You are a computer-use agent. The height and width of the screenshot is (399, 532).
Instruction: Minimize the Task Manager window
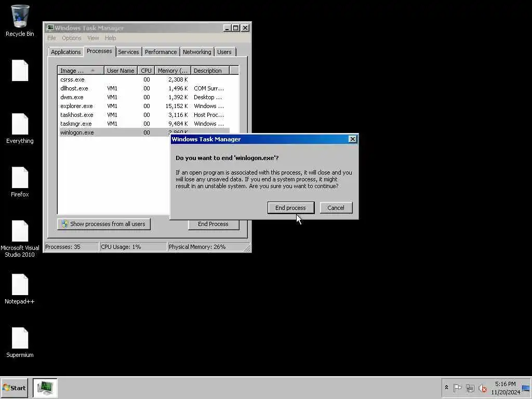pyautogui.click(x=227, y=28)
